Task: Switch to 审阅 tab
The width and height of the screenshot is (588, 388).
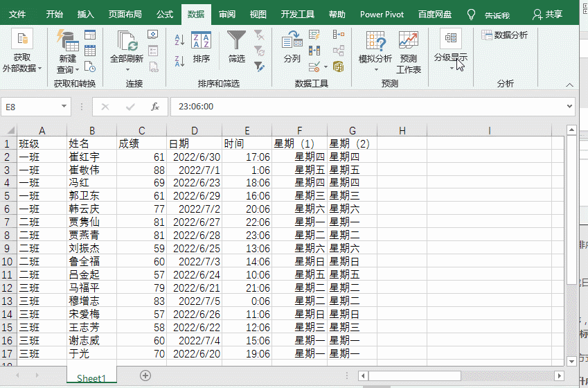Action: (227, 15)
